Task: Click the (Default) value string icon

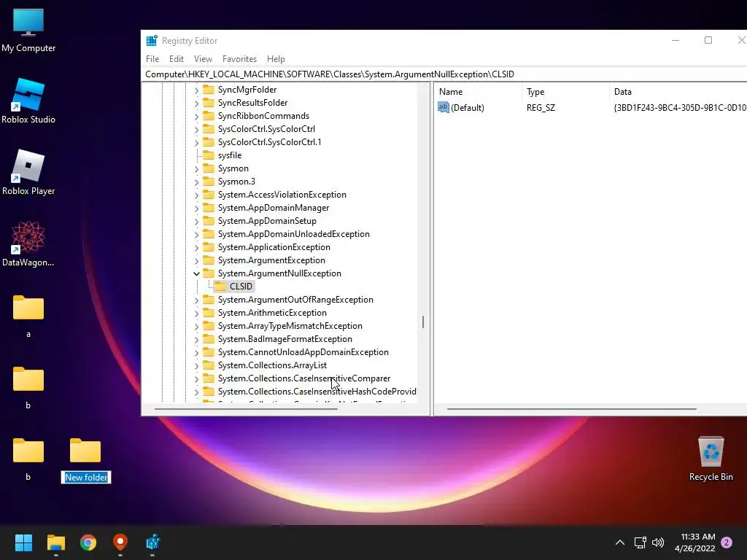Action: click(444, 108)
